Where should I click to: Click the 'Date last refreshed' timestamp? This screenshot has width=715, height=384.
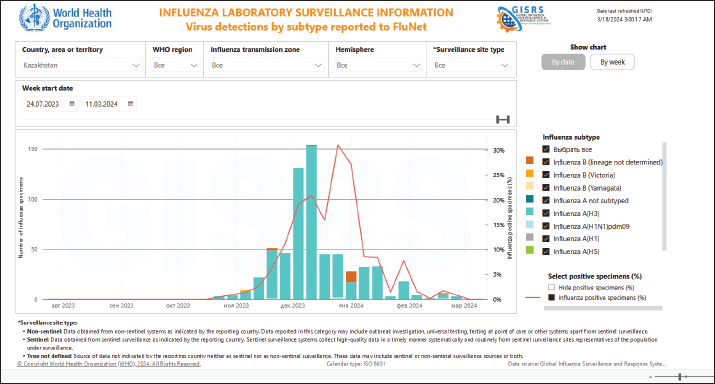coord(624,15)
